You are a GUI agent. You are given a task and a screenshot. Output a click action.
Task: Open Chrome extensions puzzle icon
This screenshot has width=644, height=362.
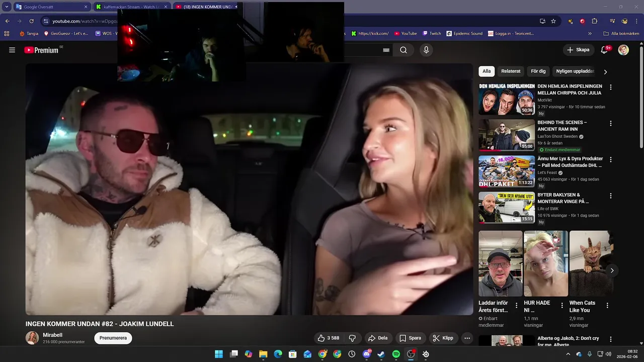[x=594, y=21]
